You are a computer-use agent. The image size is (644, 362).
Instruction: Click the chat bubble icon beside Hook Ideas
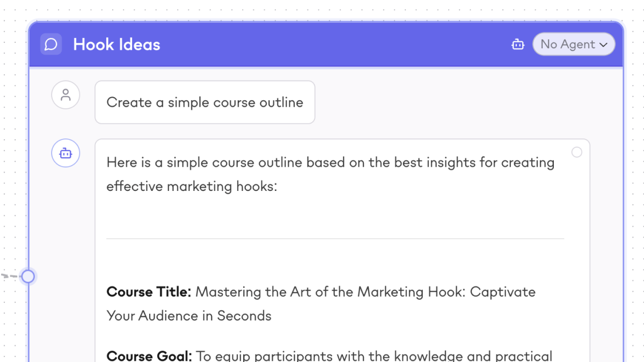[51, 45]
